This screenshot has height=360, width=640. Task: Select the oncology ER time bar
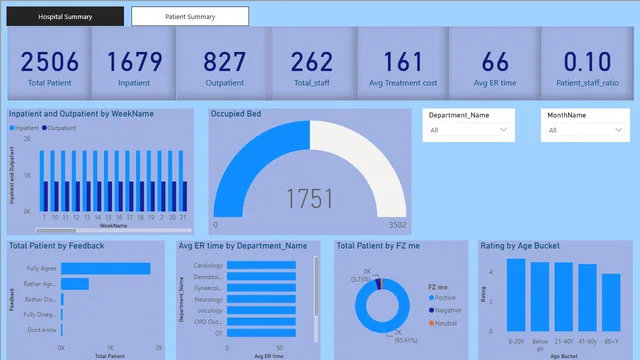[261, 311]
